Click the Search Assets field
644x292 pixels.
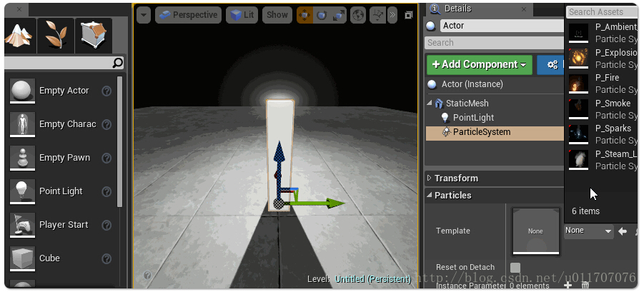pos(602,12)
